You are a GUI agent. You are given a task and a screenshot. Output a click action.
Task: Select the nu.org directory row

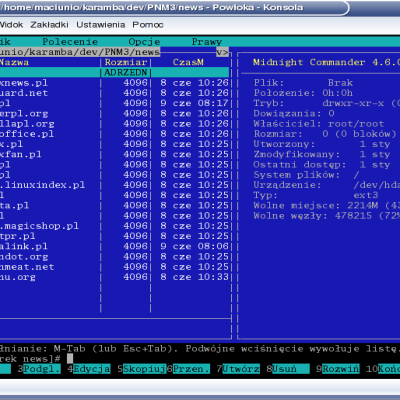115,277
